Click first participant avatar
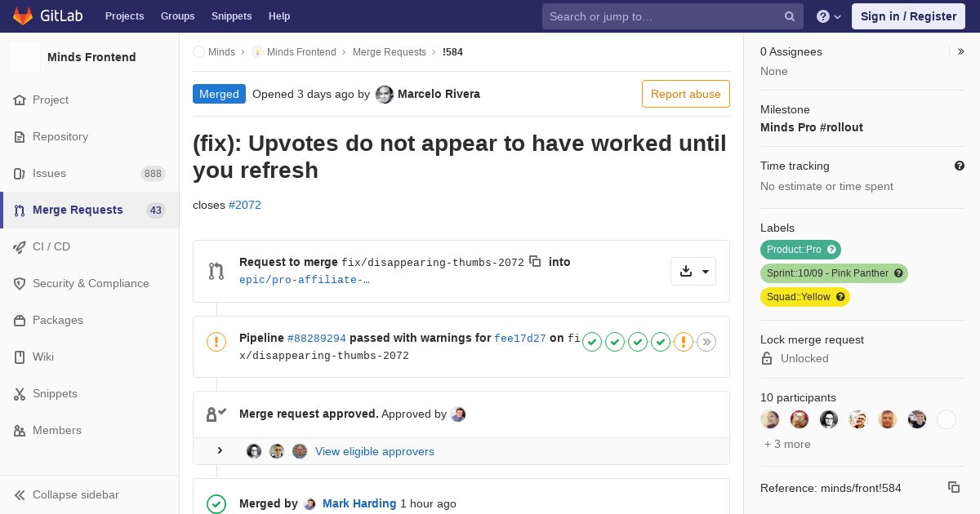Viewport: 980px width, 514px height. 770,419
